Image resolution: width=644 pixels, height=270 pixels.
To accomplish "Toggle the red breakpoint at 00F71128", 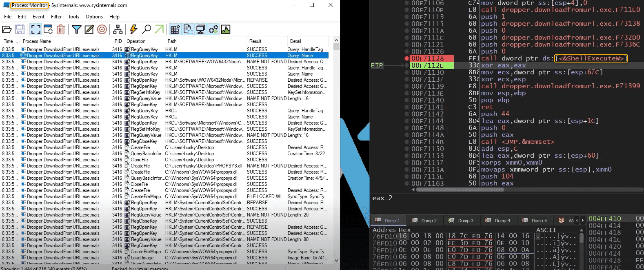I will coord(406,58).
